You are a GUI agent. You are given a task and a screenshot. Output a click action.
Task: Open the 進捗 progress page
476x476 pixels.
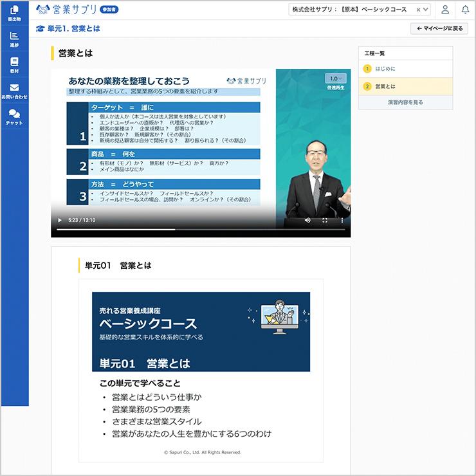click(x=14, y=40)
